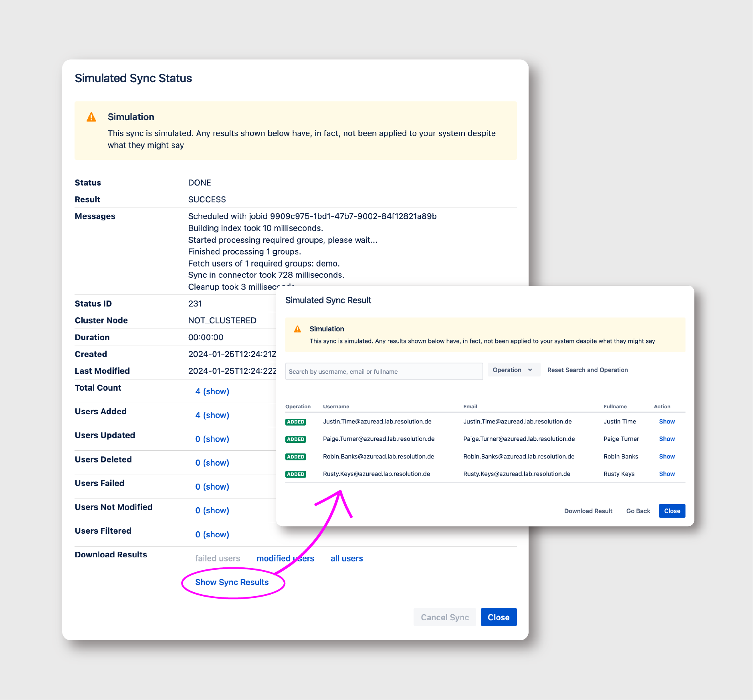
Task: Click the Simulated Sync Result dialog title
Action: click(x=328, y=301)
